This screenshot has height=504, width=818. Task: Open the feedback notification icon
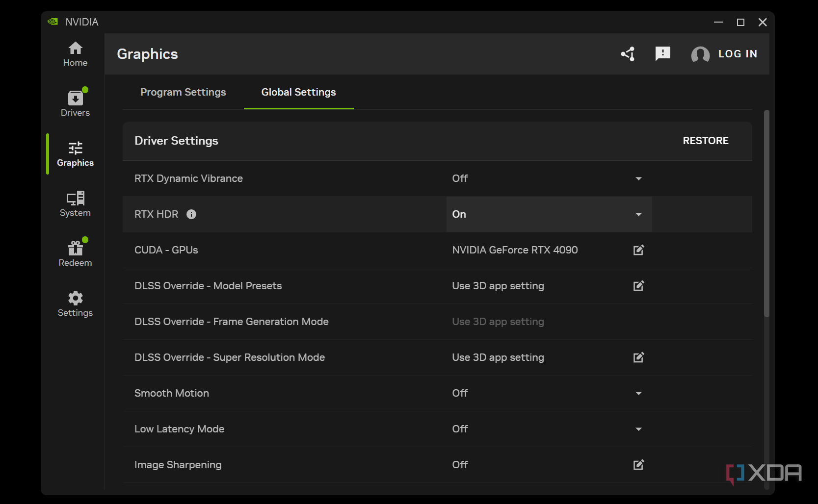click(x=662, y=54)
